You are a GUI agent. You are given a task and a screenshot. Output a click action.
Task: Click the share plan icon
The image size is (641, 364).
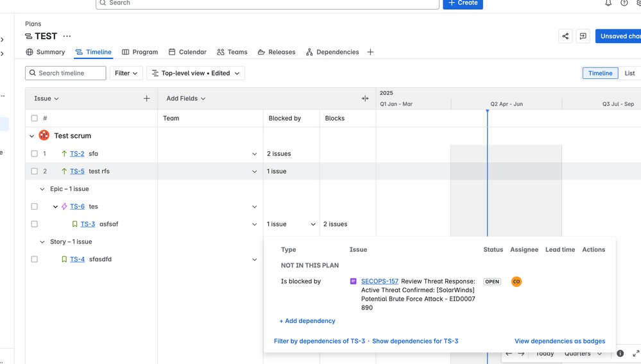565,37
